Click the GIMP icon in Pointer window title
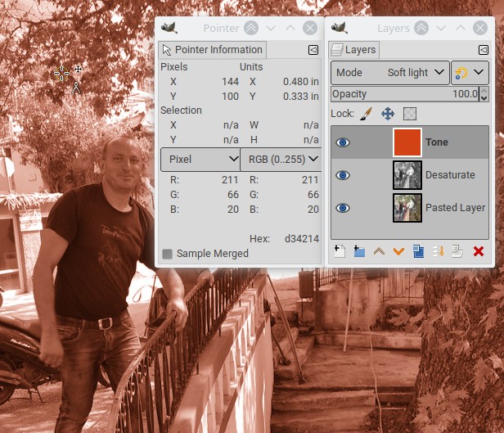This screenshot has height=433, width=504. click(x=169, y=28)
